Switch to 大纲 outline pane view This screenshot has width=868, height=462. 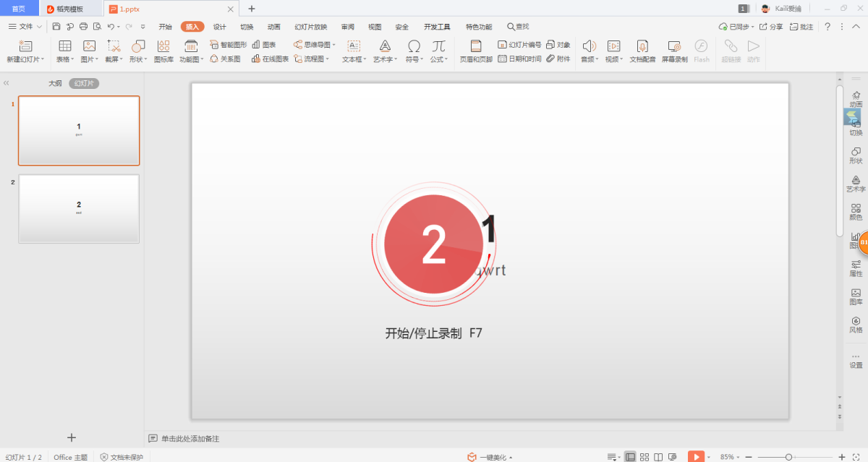pos(55,83)
